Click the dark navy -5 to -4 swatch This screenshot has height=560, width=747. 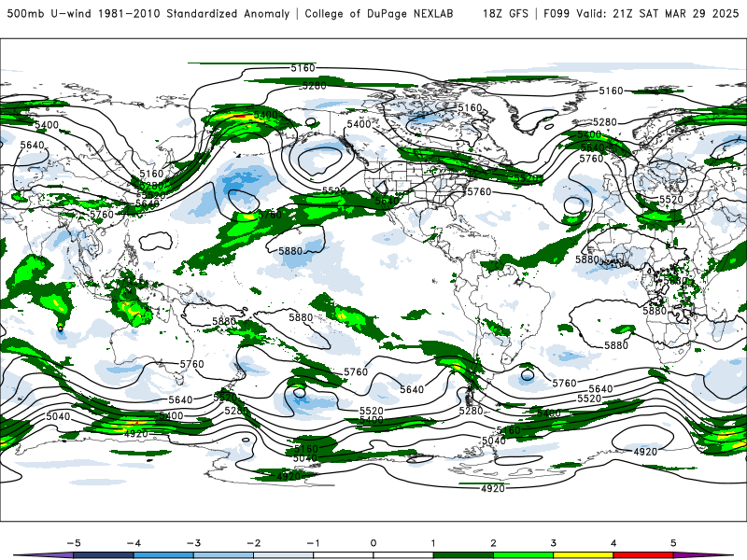[x=104, y=555]
